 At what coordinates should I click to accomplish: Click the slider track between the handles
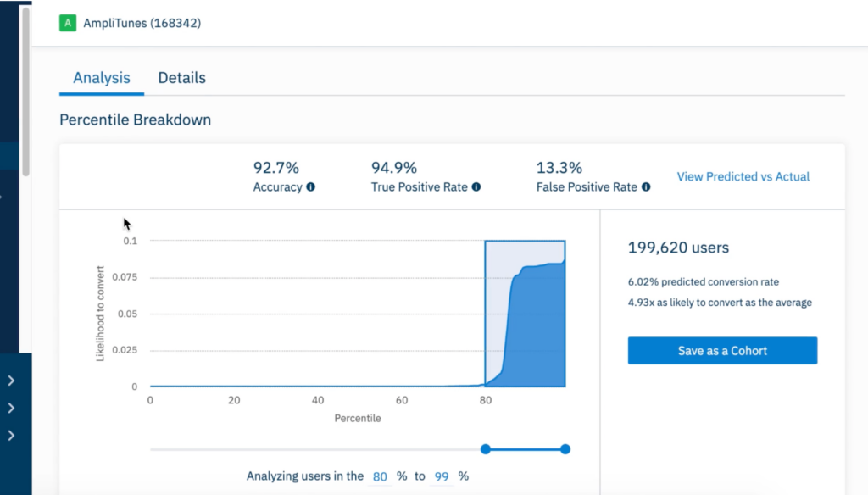(x=526, y=449)
